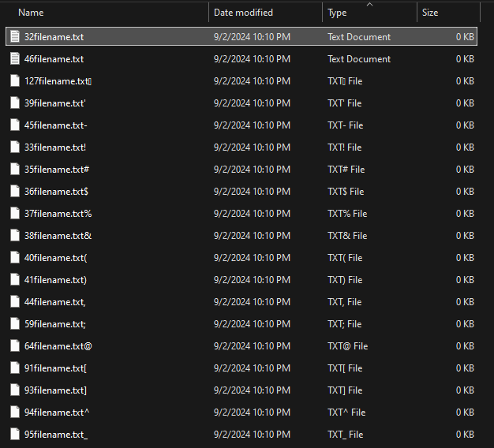Click the 40filename.txt( file name
The height and width of the screenshot is (448, 494).
coord(55,258)
